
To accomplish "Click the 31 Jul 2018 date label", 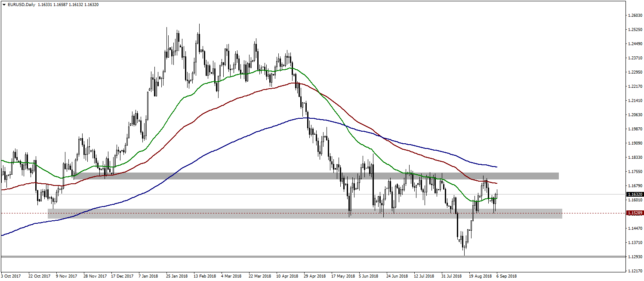I will click(x=452, y=276).
